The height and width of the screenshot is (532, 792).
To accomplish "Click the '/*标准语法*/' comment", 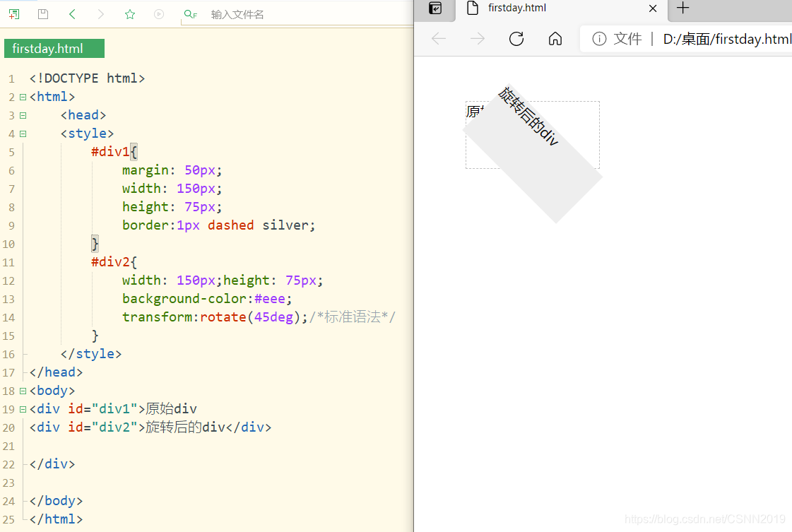I will pyautogui.click(x=353, y=317).
